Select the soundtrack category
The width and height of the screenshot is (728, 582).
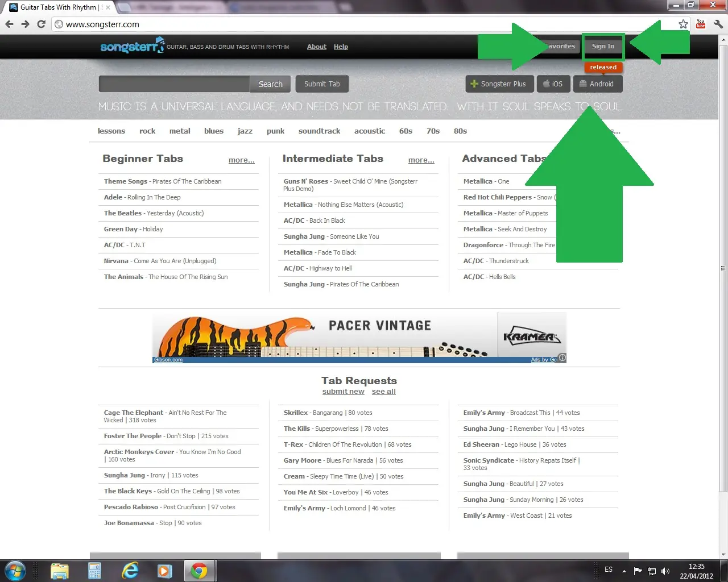(x=320, y=131)
